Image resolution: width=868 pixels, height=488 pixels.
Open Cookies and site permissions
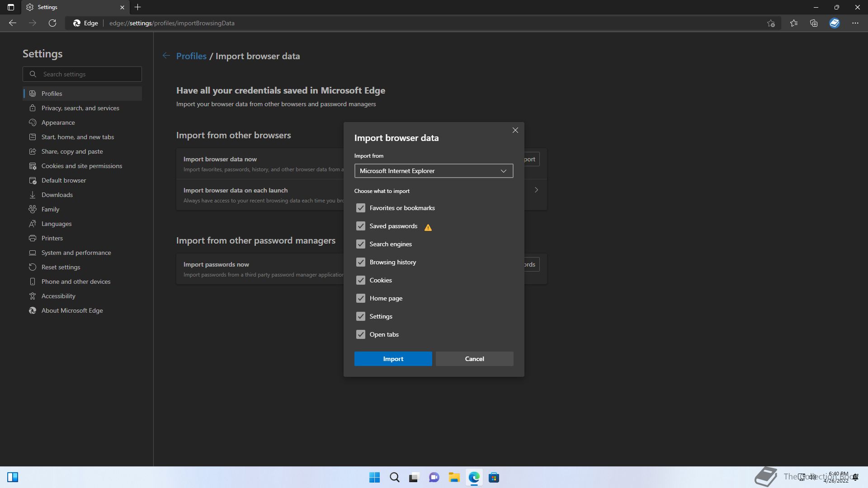click(82, 166)
